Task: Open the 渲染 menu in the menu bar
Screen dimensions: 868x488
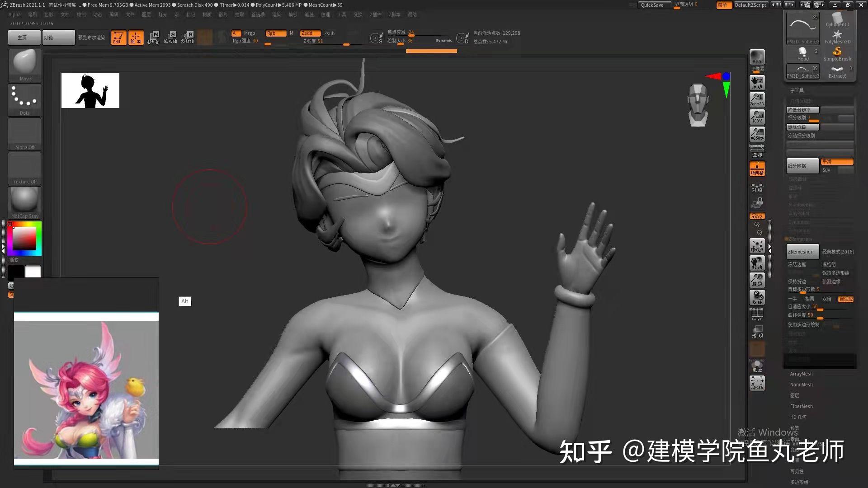Action: pos(275,14)
